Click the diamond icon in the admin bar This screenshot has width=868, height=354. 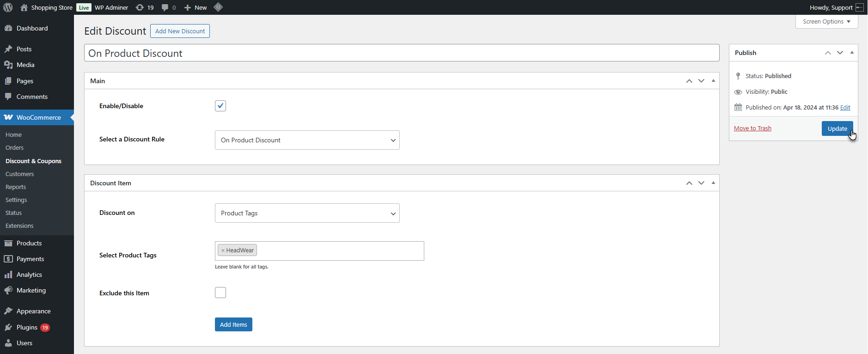click(x=218, y=7)
